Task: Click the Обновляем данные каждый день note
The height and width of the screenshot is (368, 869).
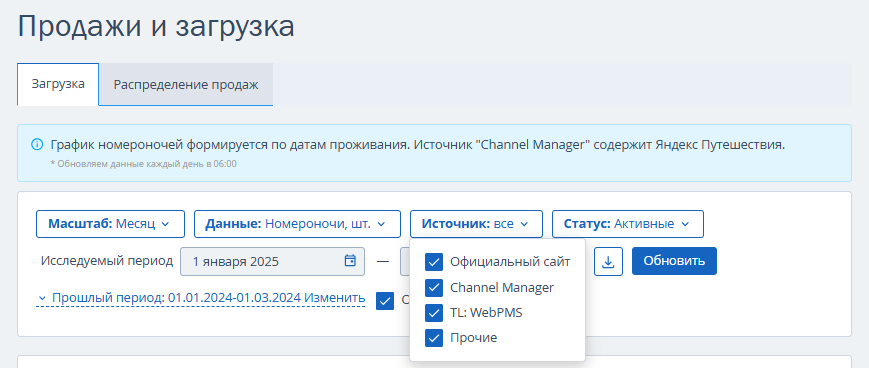Action: click(144, 164)
